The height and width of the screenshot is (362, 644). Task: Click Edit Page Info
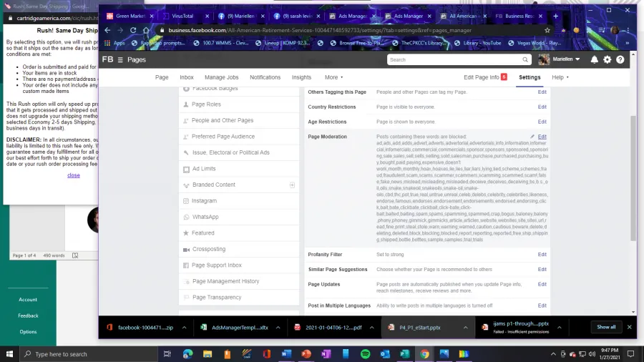tap(482, 77)
